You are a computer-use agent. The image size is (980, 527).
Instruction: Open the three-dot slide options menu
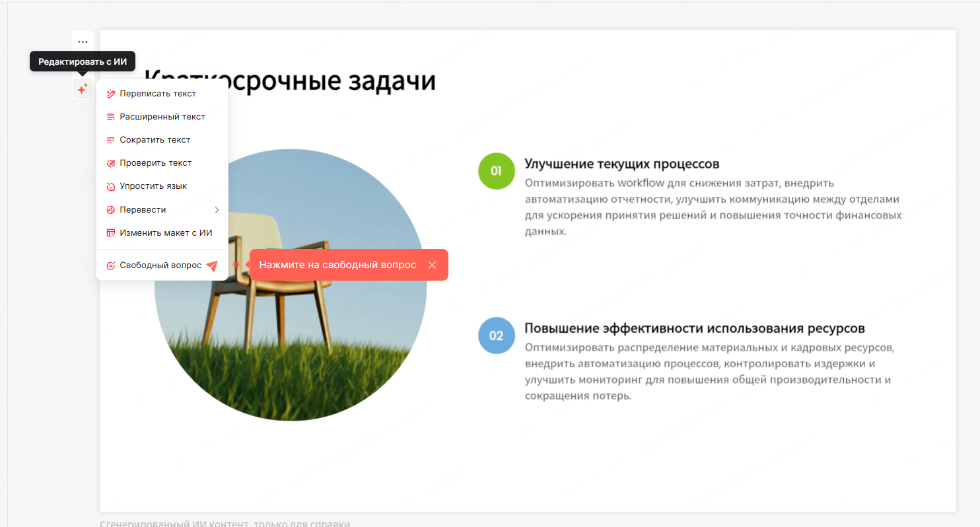point(83,42)
